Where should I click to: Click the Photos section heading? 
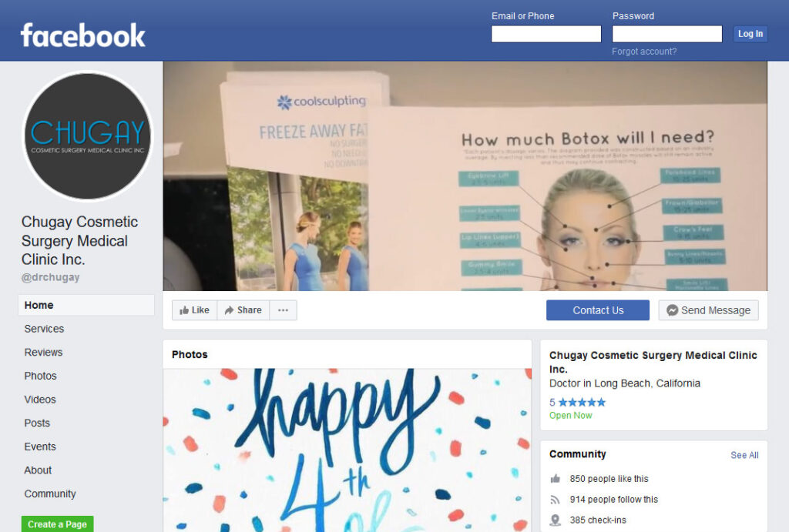click(x=190, y=354)
